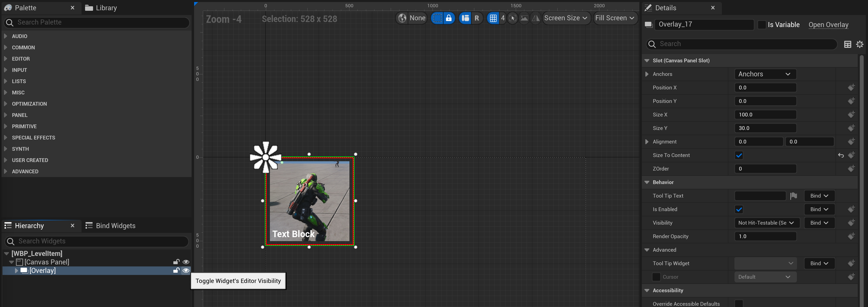Toggle Canvas Panel visibility eye
This screenshot has height=307, width=868.
coord(186,262)
